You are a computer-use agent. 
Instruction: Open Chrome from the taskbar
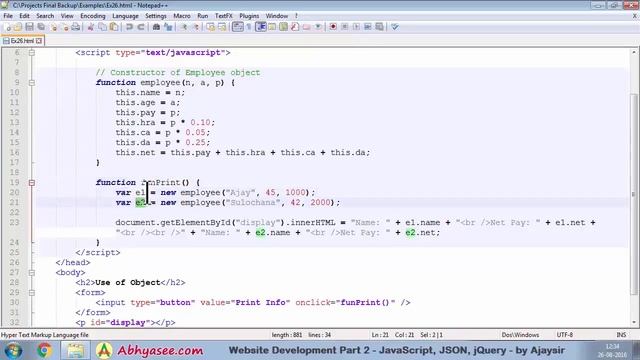[44, 350]
